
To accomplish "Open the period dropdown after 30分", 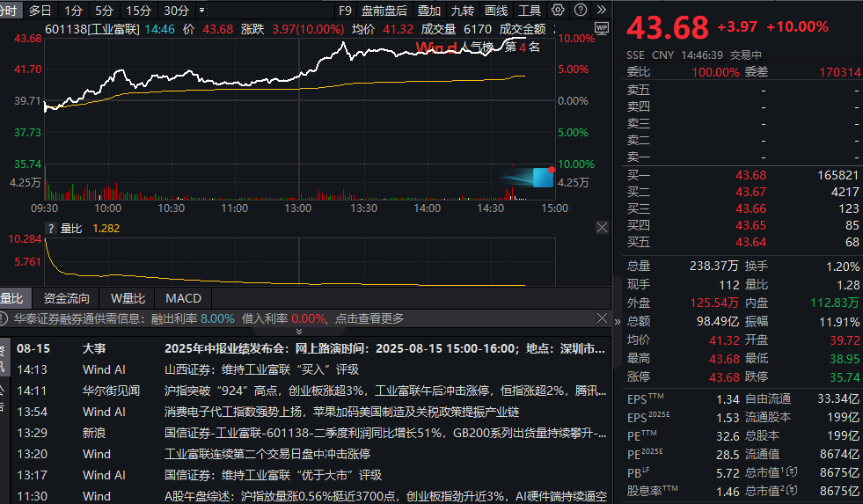I will (202, 10).
